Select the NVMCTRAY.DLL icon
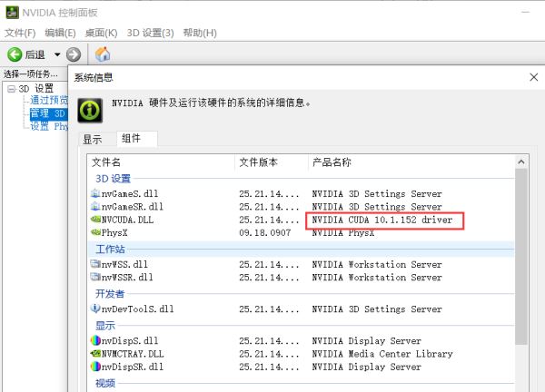The width and height of the screenshot is (545, 392). pos(95,354)
